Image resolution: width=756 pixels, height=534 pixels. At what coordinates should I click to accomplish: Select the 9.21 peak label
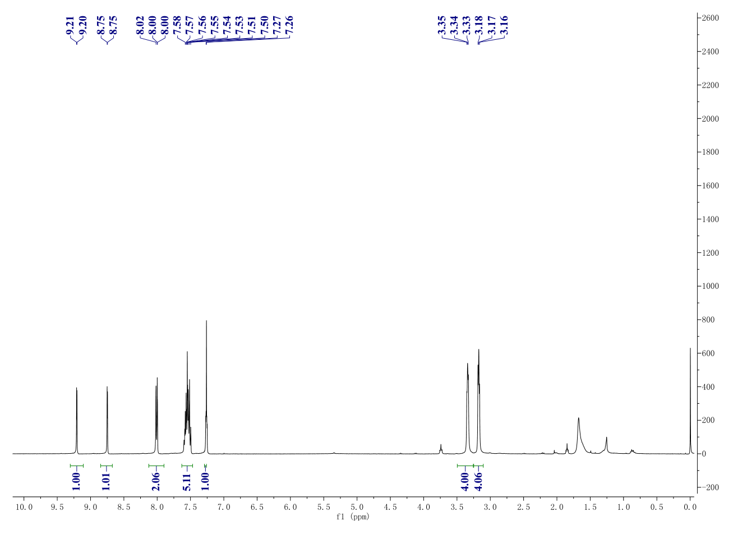tap(70, 26)
